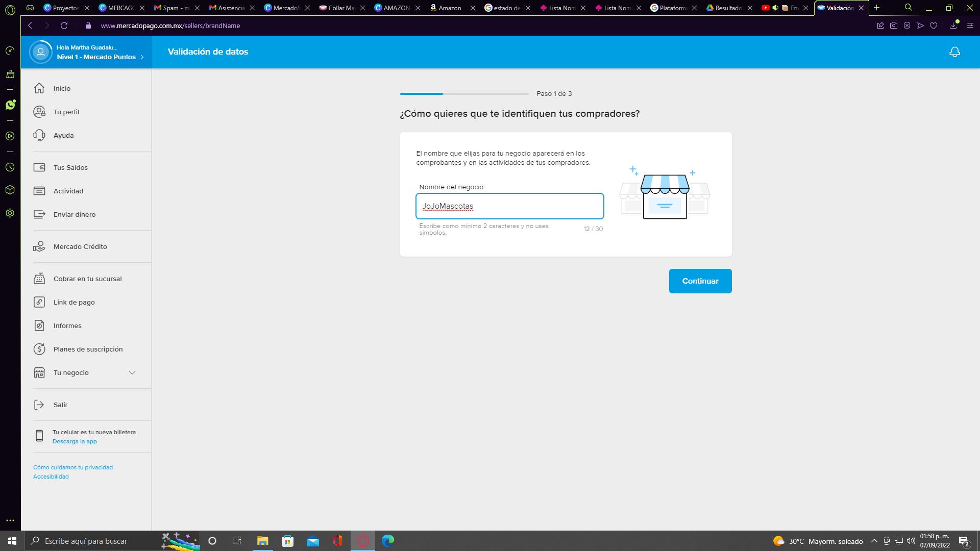This screenshot has height=551, width=980.
Task: Click the notifications bell icon
Action: click(x=954, y=52)
